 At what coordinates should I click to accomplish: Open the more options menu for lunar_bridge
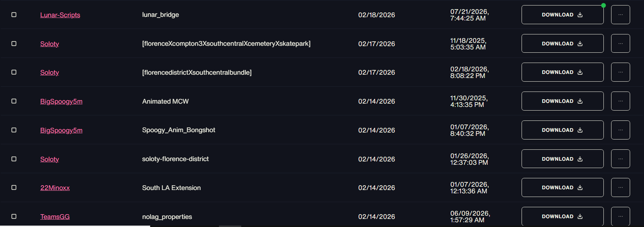620,15
